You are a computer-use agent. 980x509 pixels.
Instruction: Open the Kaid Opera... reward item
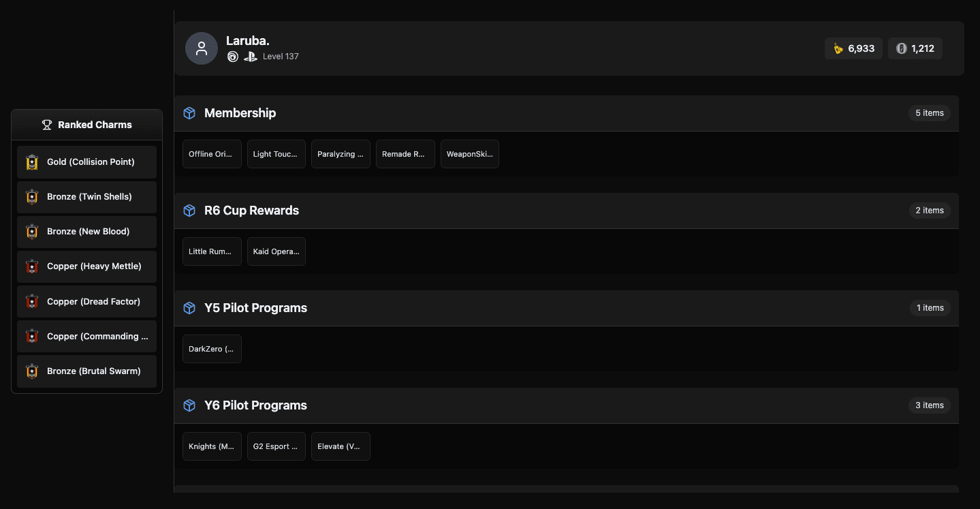[x=276, y=251]
